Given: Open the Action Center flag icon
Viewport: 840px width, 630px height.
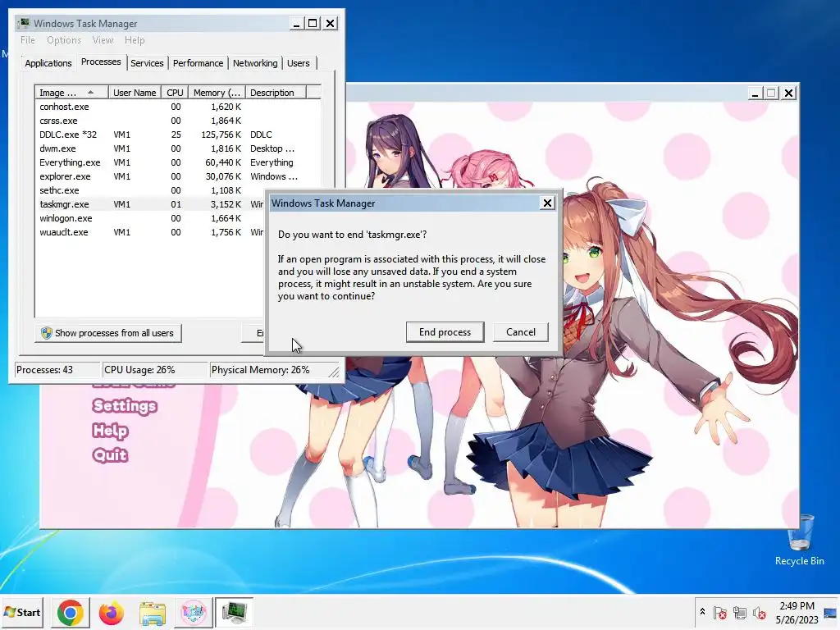Looking at the screenshot, I should click(x=720, y=612).
